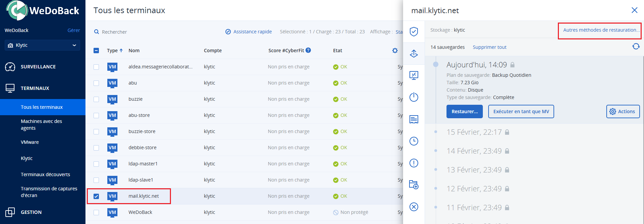Click the Restaurer... button

[464, 111]
